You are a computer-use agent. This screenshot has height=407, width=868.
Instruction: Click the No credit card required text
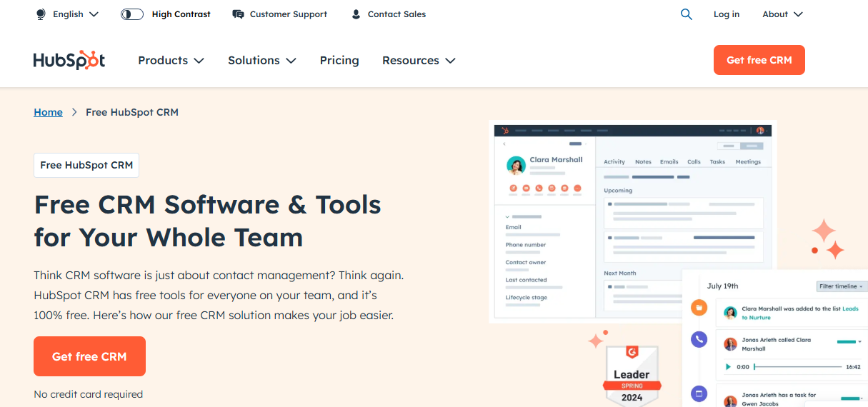point(88,394)
